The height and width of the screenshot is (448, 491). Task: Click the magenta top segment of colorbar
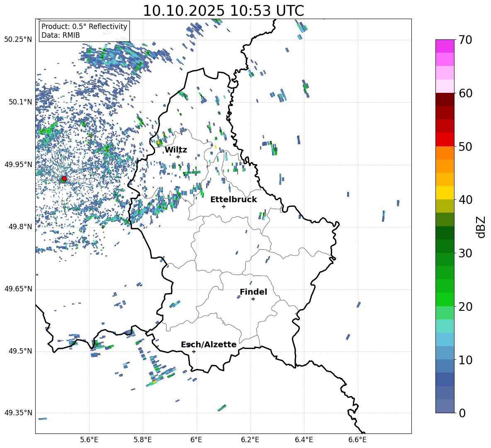[445, 46]
